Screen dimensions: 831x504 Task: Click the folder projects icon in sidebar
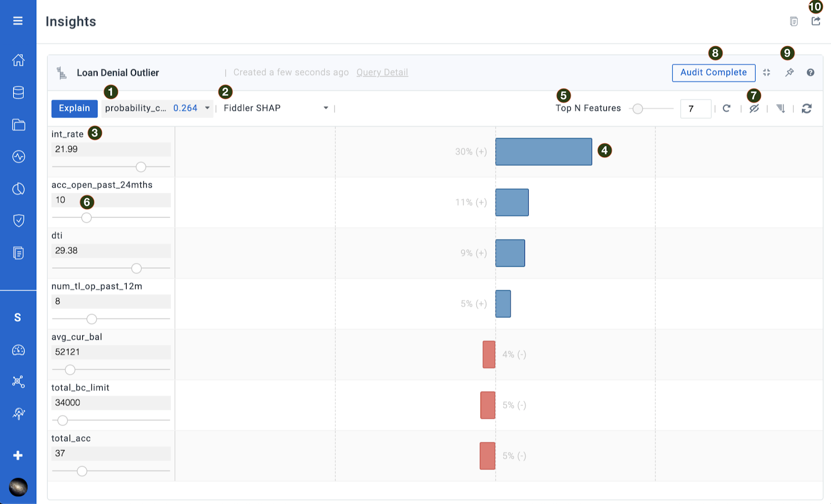pyautogui.click(x=18, y=125)
